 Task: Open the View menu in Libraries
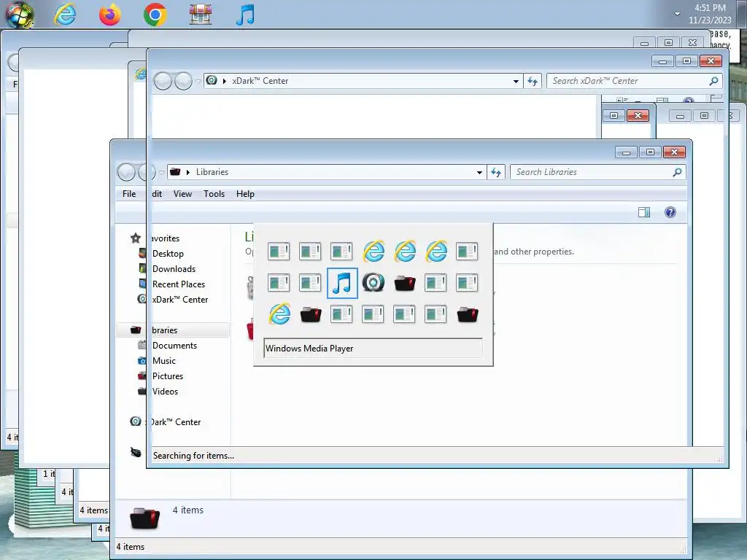[182, 194]
